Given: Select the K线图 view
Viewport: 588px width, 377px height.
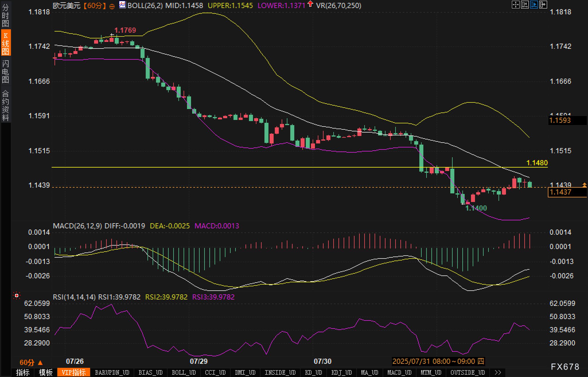Looking at the screenshot, I should (5, 43).
